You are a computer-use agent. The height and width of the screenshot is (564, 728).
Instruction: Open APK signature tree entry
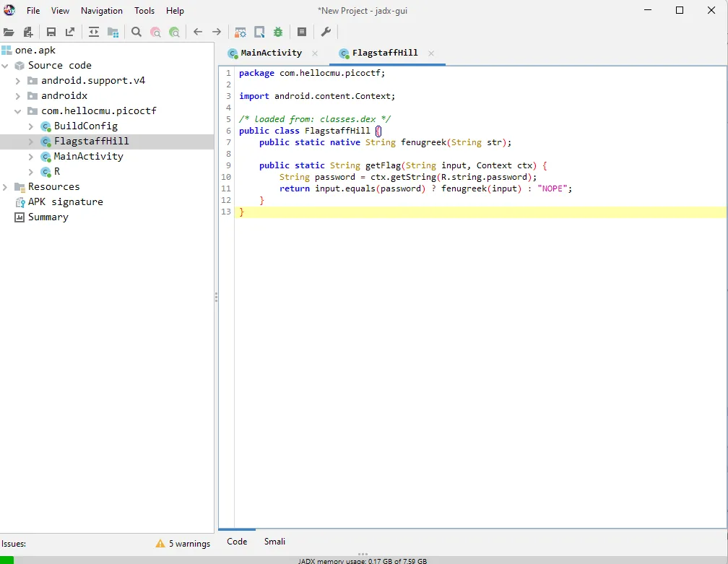tap(66, 202)
